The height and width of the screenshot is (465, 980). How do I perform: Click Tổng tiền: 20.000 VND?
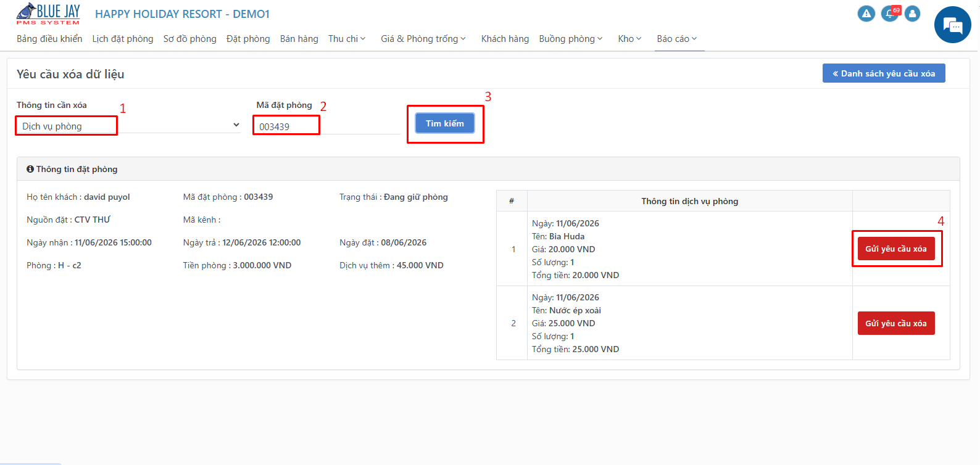576,275
